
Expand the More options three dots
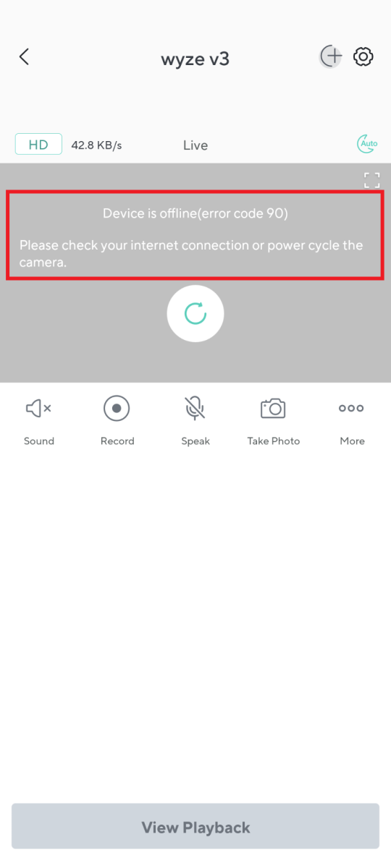(x=351, y=409)
